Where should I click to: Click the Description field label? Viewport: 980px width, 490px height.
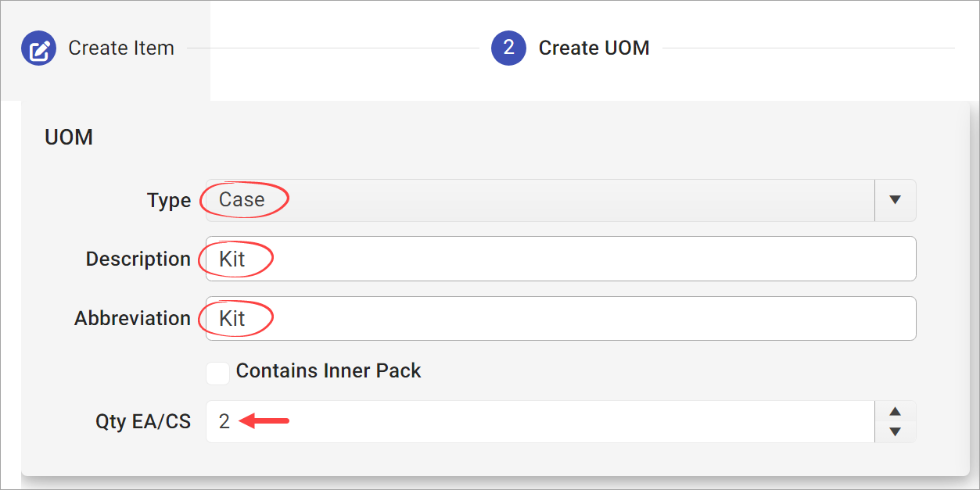[x=138, y=259]
